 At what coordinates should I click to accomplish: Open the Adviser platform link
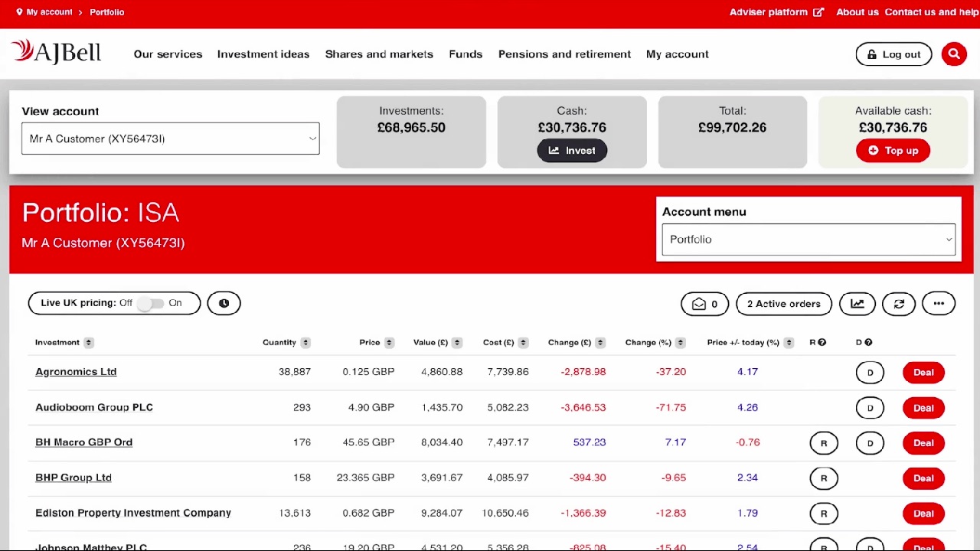(776, 12)
